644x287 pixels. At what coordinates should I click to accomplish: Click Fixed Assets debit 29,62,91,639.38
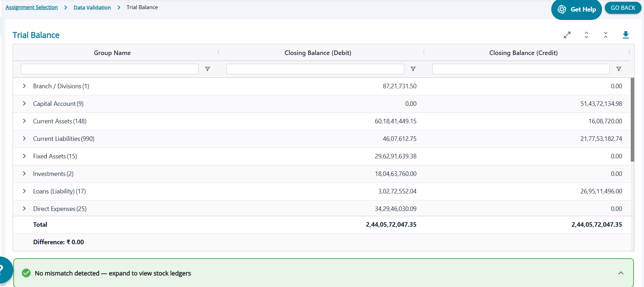(x=395, y=156)
